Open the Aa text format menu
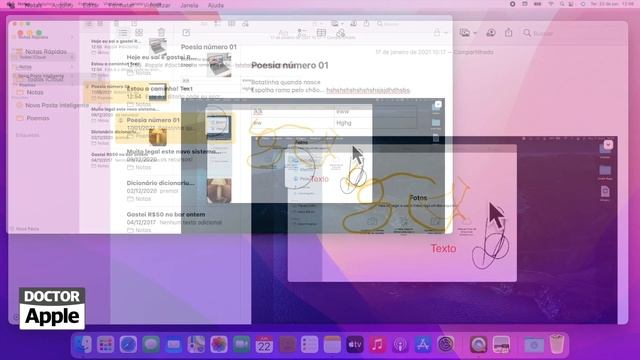 tap(283, 33)
